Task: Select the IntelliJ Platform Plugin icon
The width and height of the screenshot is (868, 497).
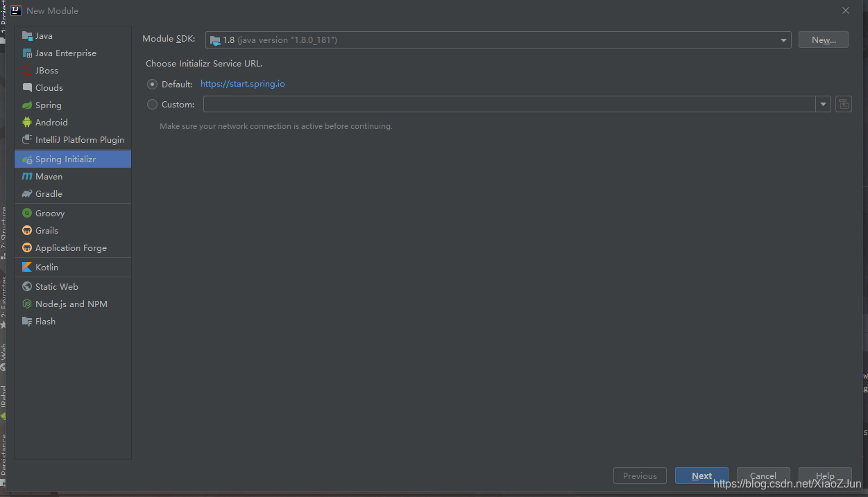Action: coord(27,139)
